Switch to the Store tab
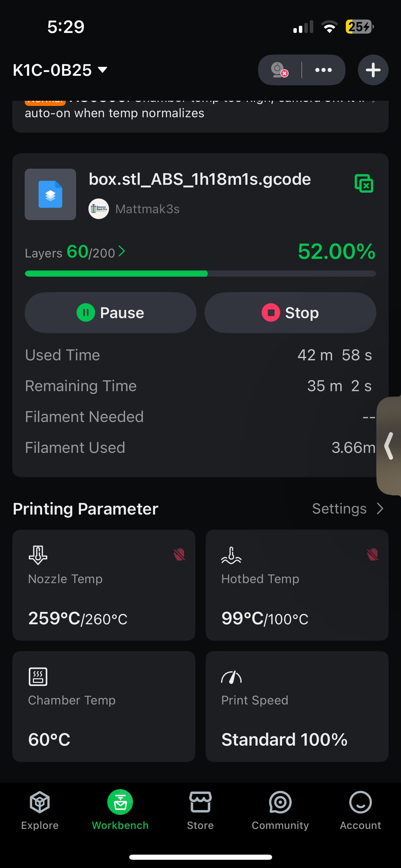The height and width of the screenshot is (868, 401). pyautogui.click(x=200, y=810)
